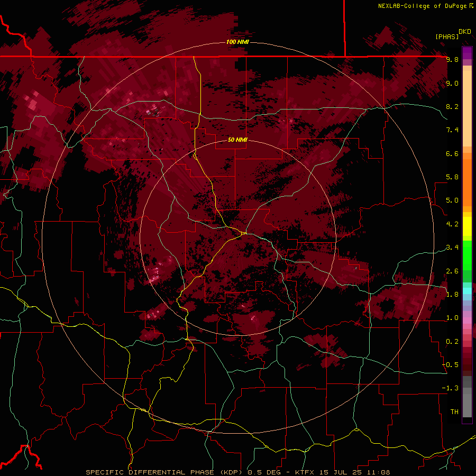Click the 9.0 value on the legend
Screen dimensions: 476x476
click(x=452, y=83)
